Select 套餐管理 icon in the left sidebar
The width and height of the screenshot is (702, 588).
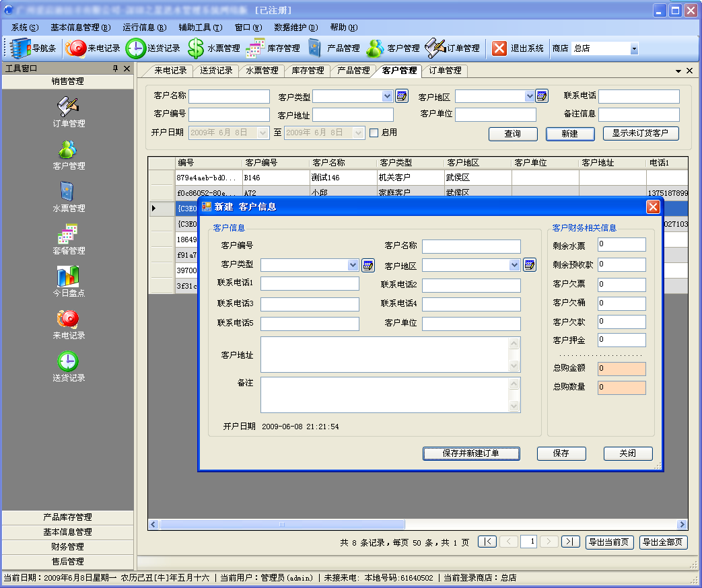[x=68, y=240]
